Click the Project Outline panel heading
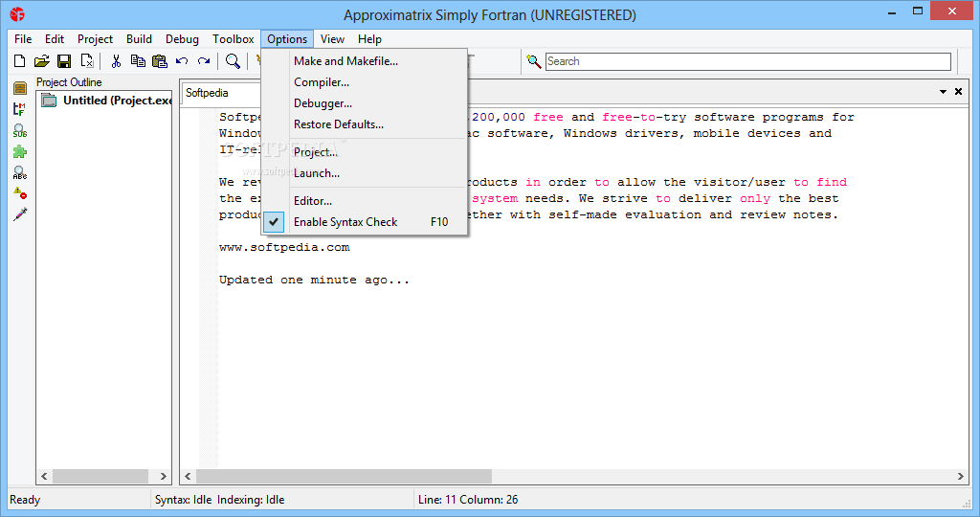 [x=69, y=82]
